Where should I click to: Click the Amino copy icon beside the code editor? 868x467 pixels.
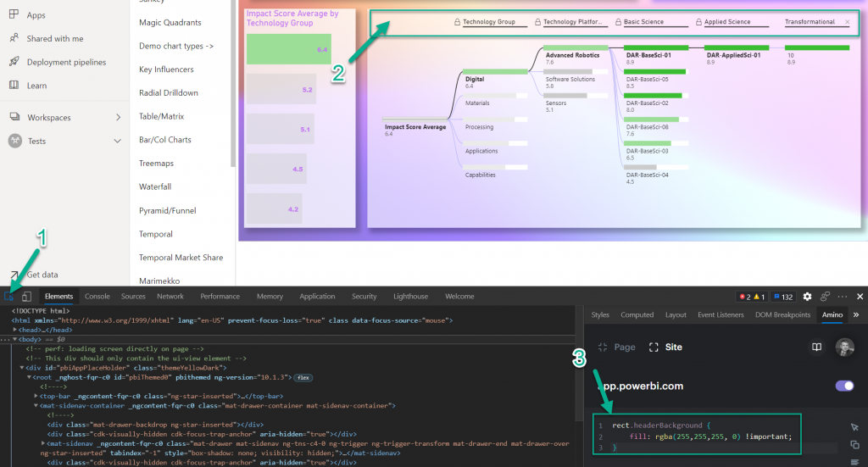point(854,444)
